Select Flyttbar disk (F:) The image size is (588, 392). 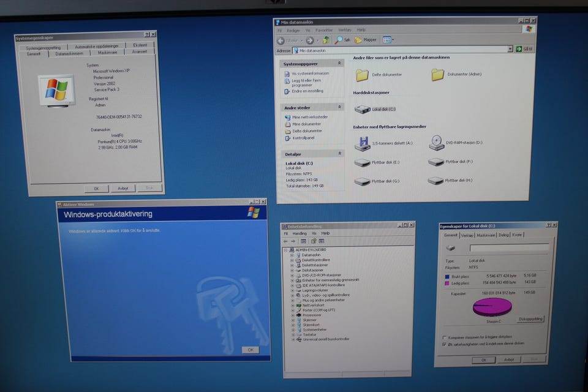click(450, 162)
